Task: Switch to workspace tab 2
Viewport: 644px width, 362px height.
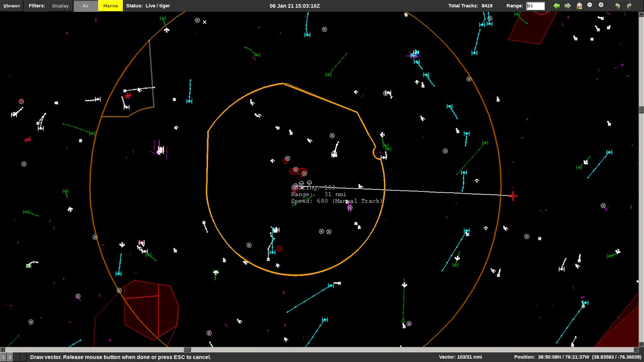Action: (x=9, y=357)
